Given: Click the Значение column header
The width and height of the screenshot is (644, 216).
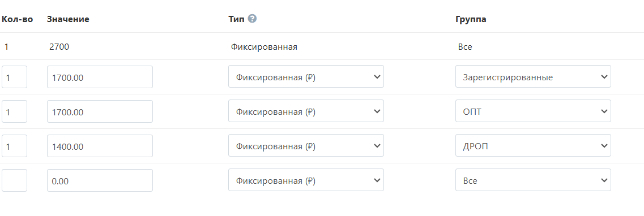Looking at the screenshot, I should pos(68,19).
